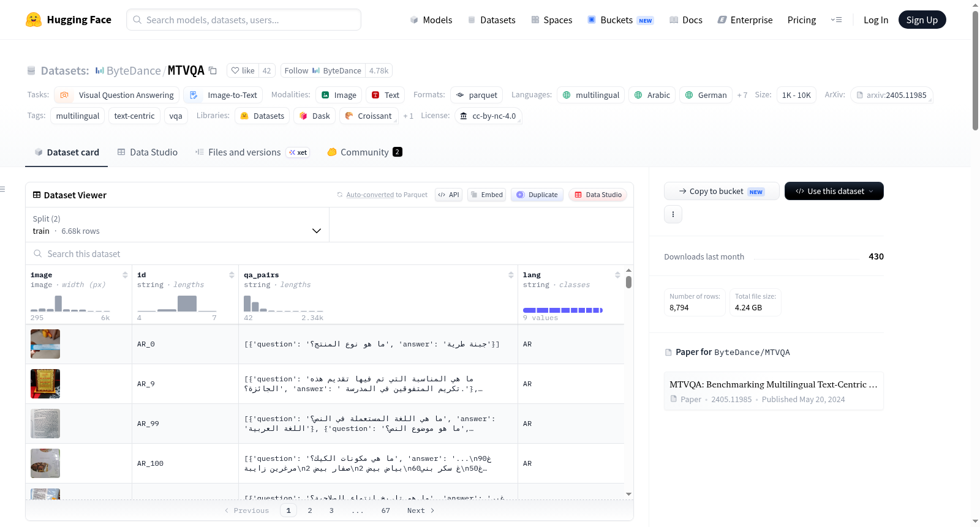
Task: Switch to the Data Studio tab
Action: coord(147,152)
